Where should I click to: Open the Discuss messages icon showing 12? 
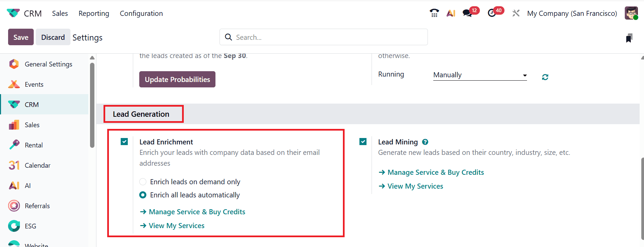[x=468, y=13]
